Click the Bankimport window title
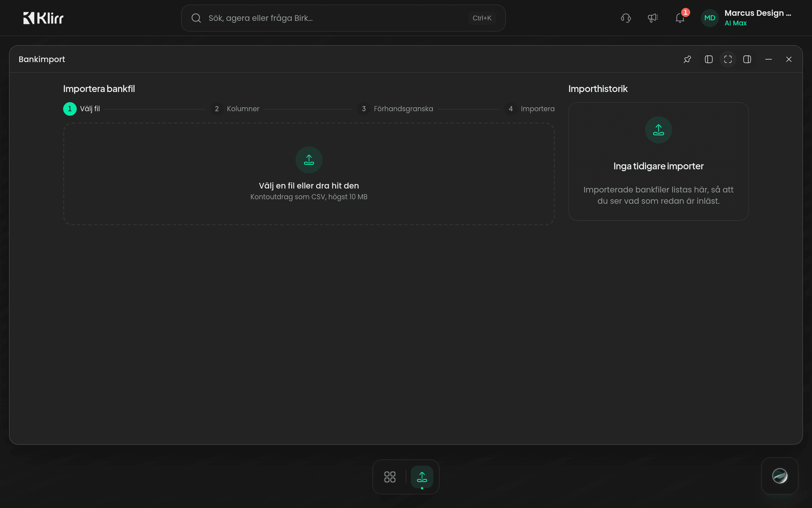 pos(42,60)
